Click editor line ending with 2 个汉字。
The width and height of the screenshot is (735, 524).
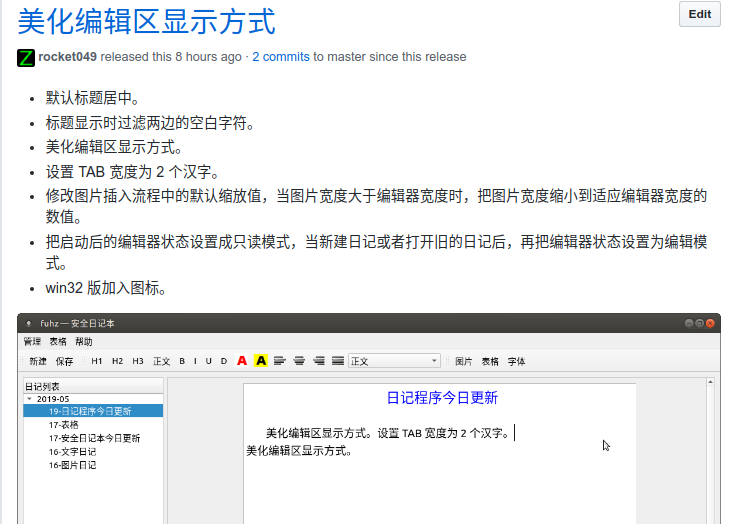[x=388, y=433]
